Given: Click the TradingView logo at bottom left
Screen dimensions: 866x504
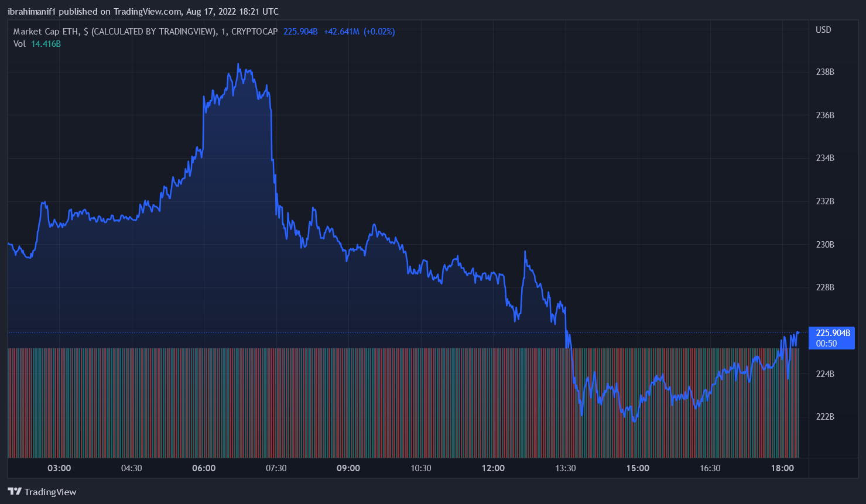Looking at the screenshot, I should tap(16, 492).
